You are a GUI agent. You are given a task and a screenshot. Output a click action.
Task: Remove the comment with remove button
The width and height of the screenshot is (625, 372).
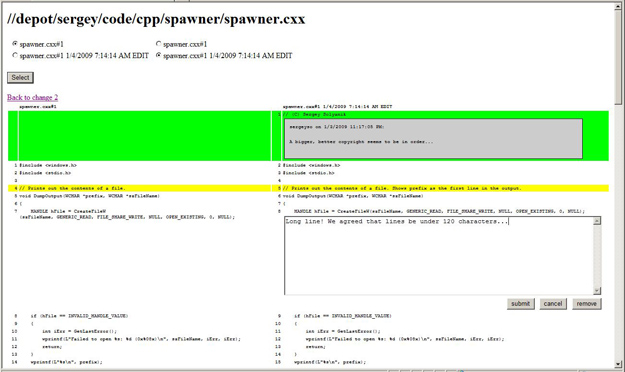(586, 304)
